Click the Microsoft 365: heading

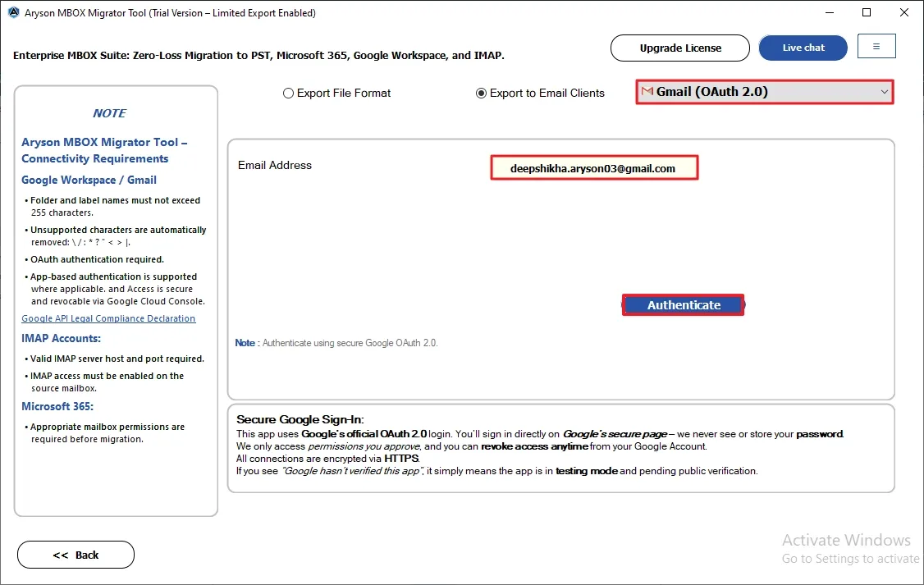pyautogui.click(x=57, y=406)
